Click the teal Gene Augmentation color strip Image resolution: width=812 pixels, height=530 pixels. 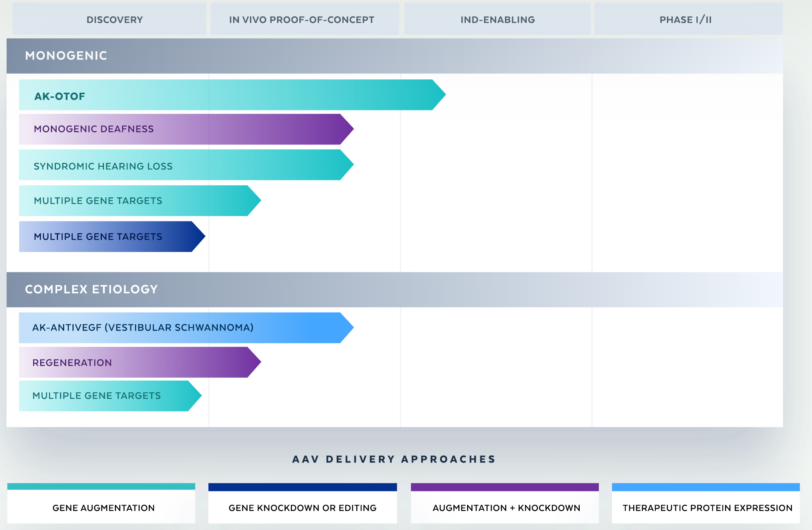tap(101, 487)
